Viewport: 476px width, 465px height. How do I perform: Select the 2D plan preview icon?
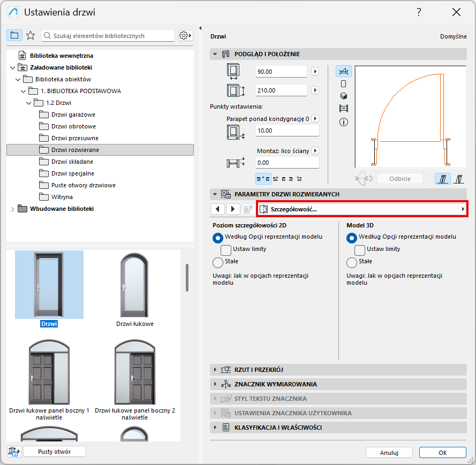(x=343, y=71)
